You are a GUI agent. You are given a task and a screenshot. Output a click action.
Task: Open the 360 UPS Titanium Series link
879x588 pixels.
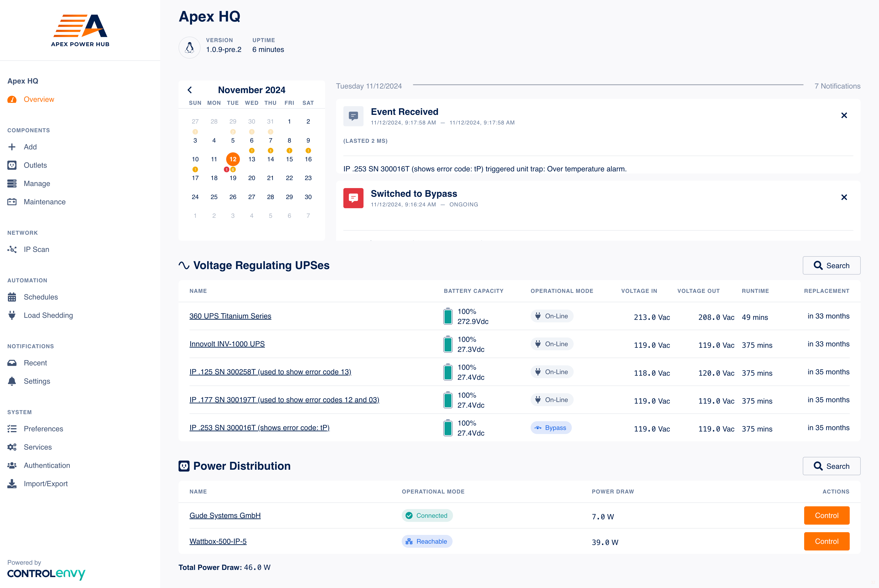230,316
